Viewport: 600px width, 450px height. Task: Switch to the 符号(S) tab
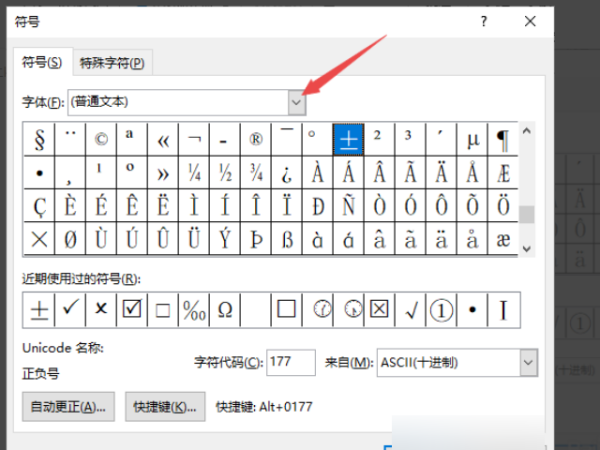tap(42, 62)
